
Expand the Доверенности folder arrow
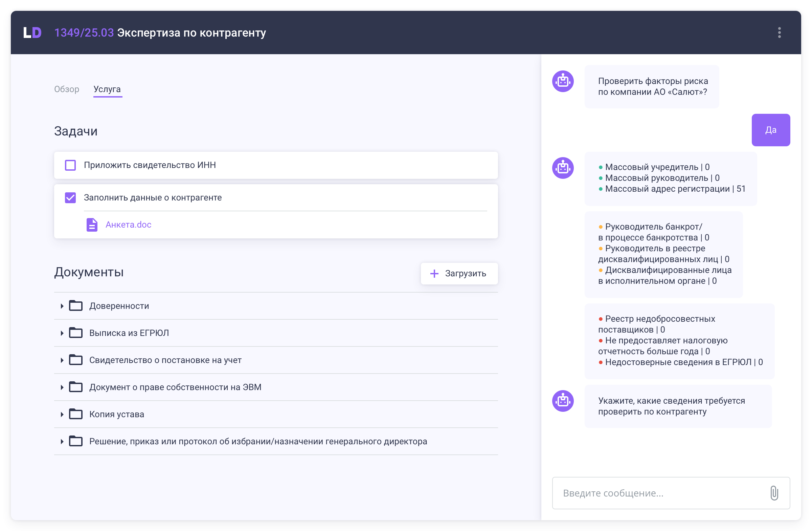pyautogui.click(x=62, y=306)
